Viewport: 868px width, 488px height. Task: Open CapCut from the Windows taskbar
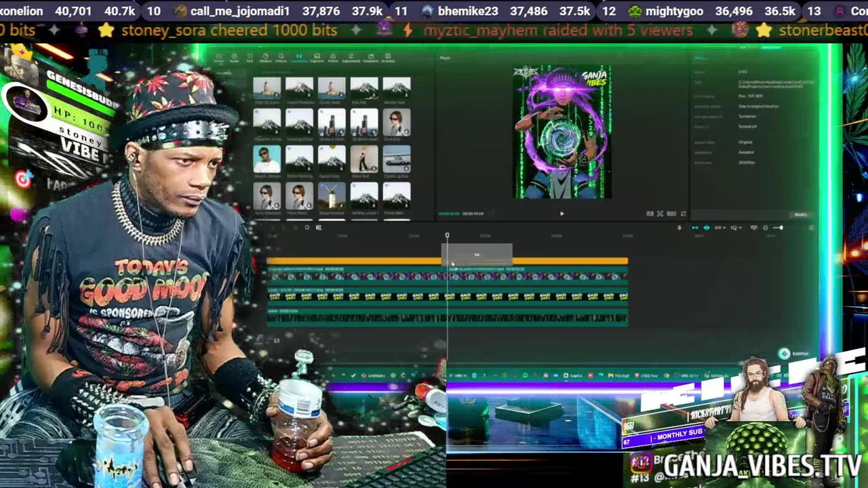573,375
